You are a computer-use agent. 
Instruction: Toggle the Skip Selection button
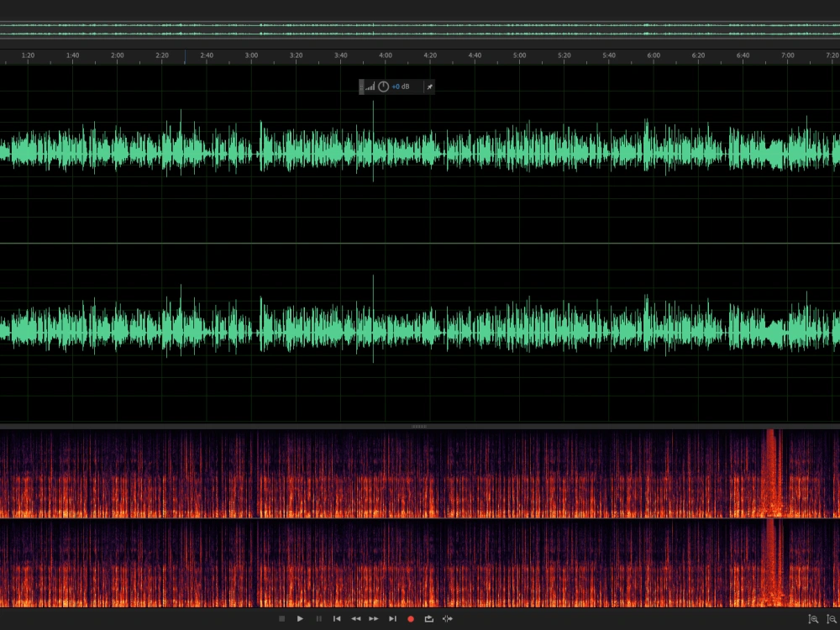(x=448, y=619)
